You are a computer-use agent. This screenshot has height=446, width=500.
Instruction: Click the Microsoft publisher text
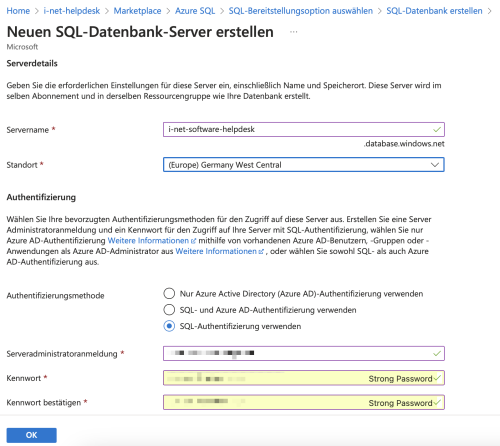(x=22, y=47)
